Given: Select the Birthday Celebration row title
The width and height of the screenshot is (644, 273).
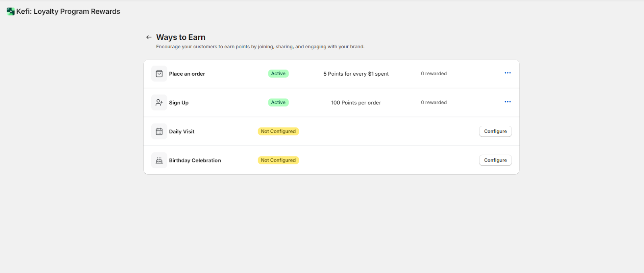Looking at the screenshot, I should 195,160.
